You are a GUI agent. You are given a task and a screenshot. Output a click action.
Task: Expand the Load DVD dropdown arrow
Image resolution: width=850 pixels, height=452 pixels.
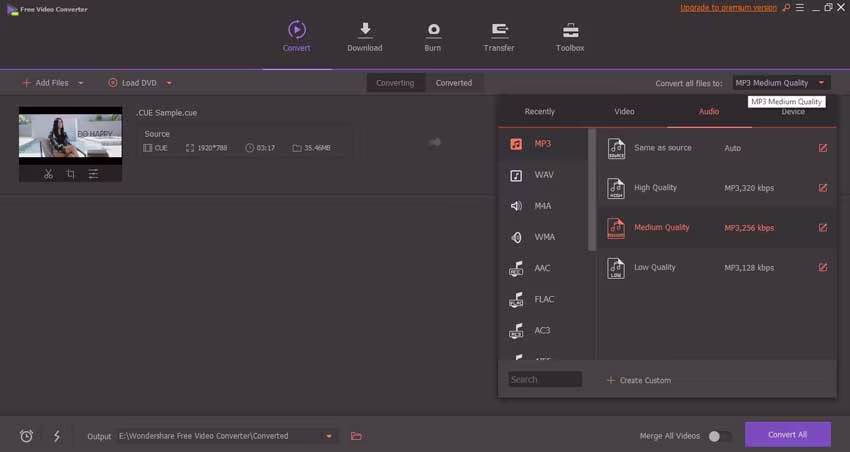[x=169, y=83]
